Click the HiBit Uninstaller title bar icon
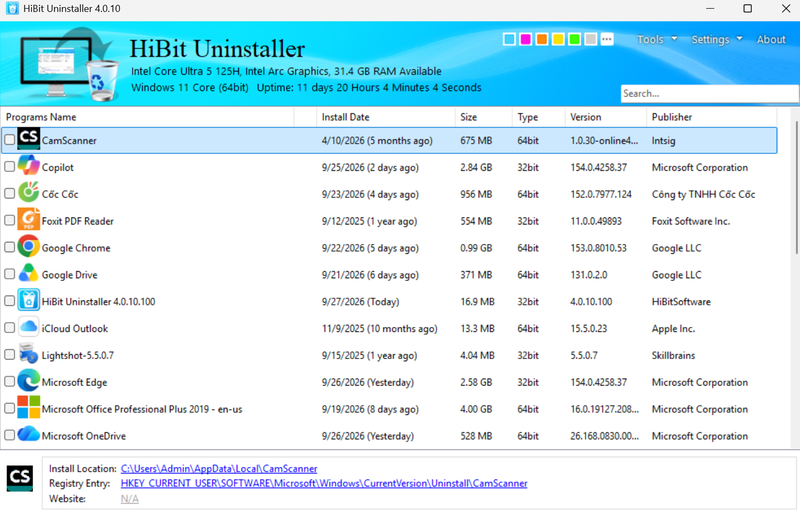800x513 pixels. point(12,9)
